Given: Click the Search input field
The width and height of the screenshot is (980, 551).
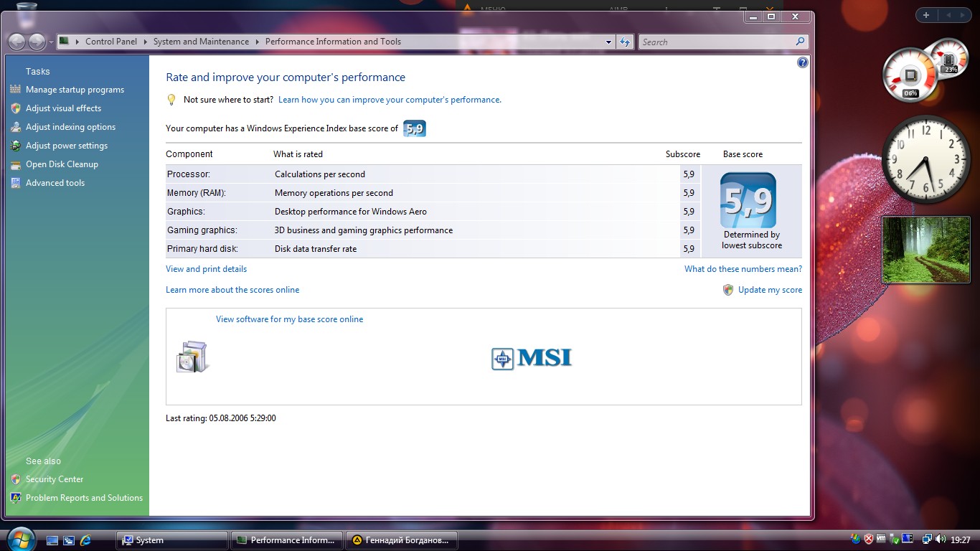Looking at the screenshot, I should tap(717, 42).
